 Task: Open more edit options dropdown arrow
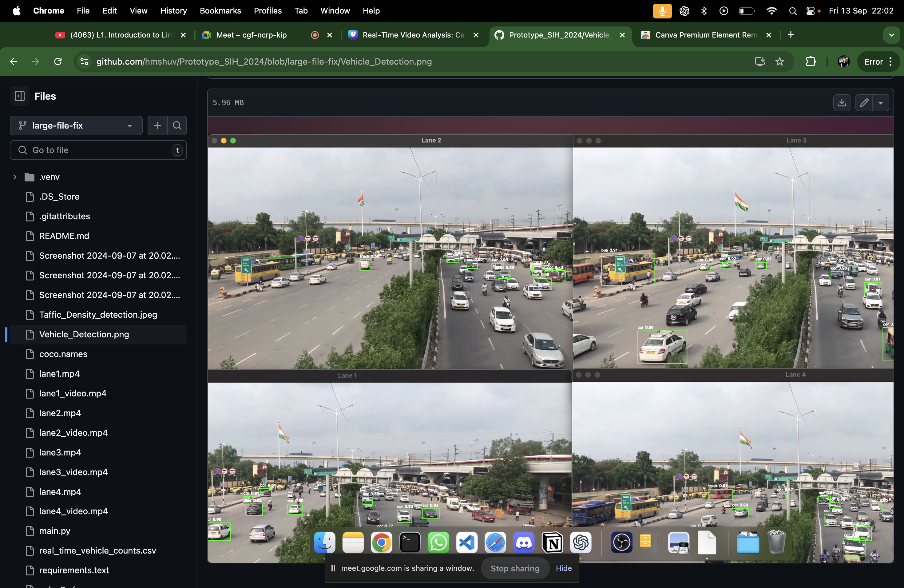(x=880, y=102)
